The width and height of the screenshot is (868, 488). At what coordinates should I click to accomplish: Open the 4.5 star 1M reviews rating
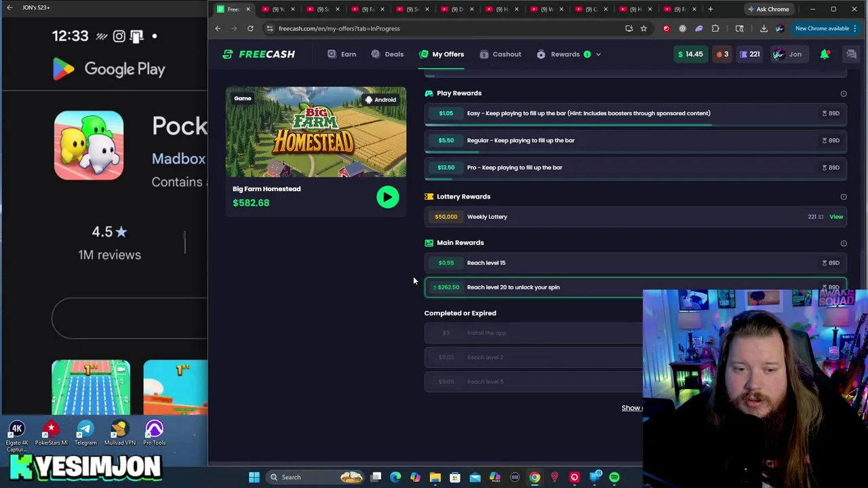pyautogui.click(x=109, y=243)
